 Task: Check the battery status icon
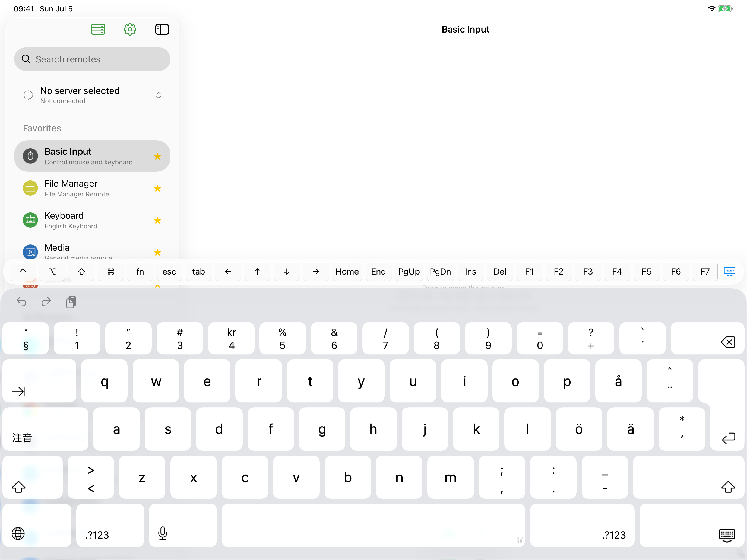coord(725,9)
